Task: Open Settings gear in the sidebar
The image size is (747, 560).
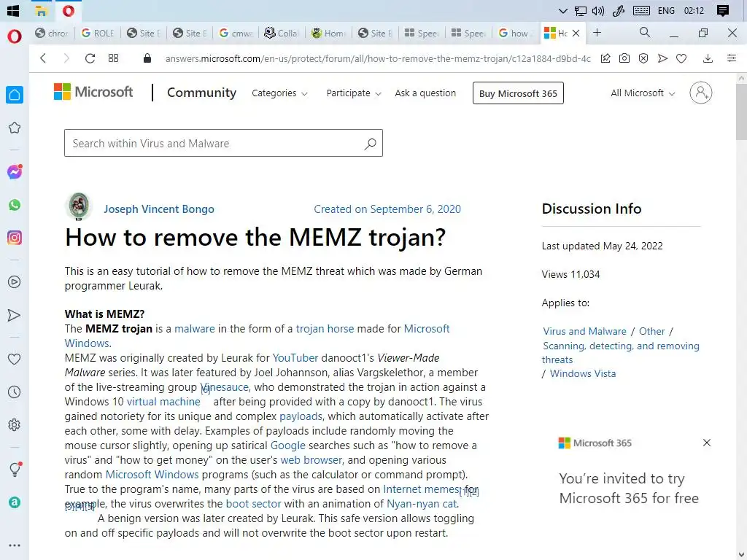Action: coord(15,425)
